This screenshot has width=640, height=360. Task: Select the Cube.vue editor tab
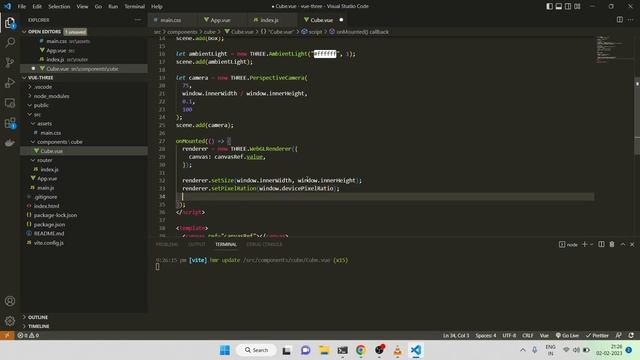[321, 20]
